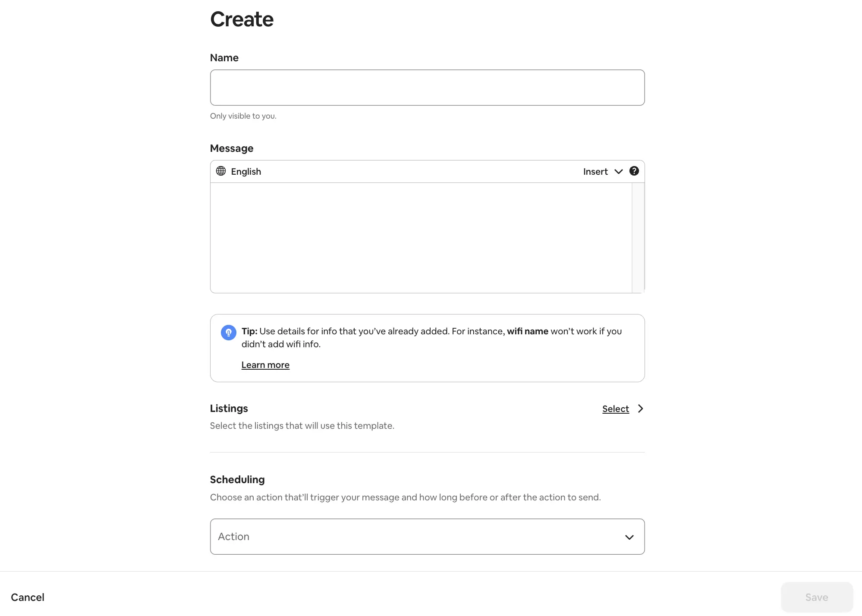Click the down arrow in the Action box

point(629,537)
